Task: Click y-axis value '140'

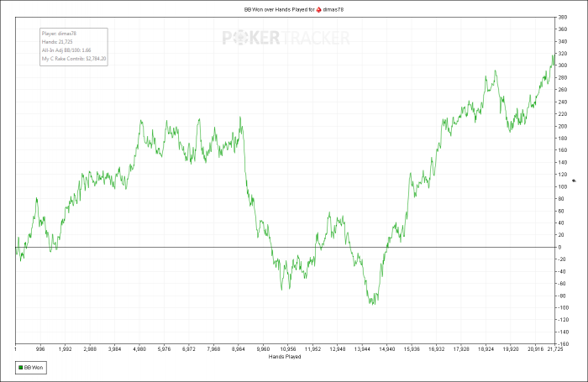Action: [563, 162]
